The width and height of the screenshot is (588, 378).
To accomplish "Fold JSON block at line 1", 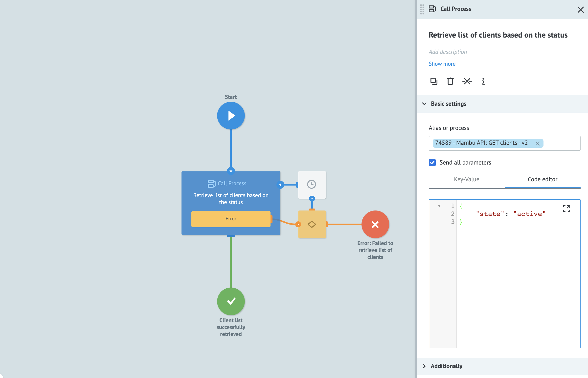I will (x=439, y=206).
